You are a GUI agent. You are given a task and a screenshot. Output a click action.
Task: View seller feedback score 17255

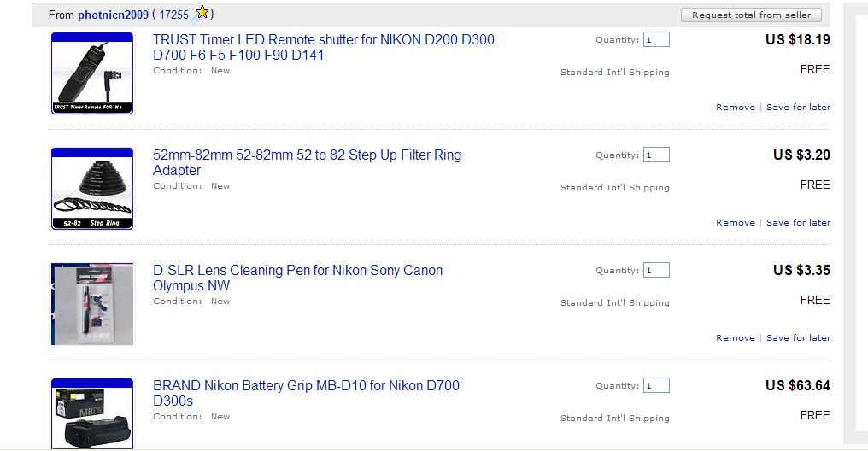tap(174, 15)
